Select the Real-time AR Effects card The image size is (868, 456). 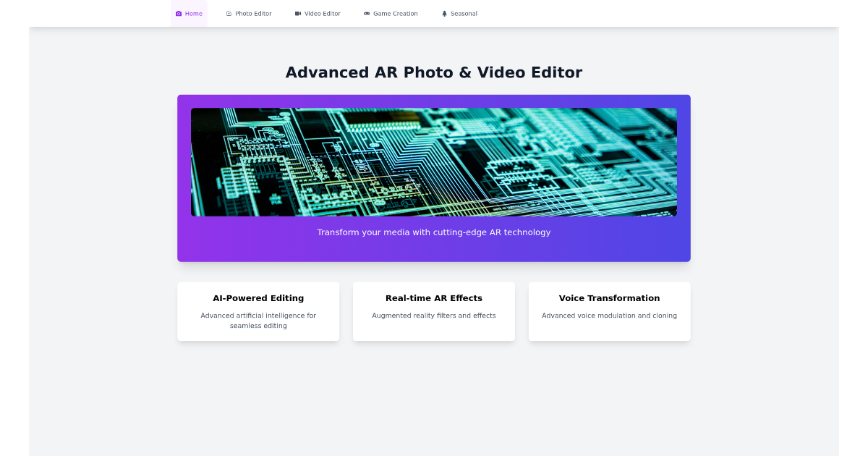click(433, 311)
